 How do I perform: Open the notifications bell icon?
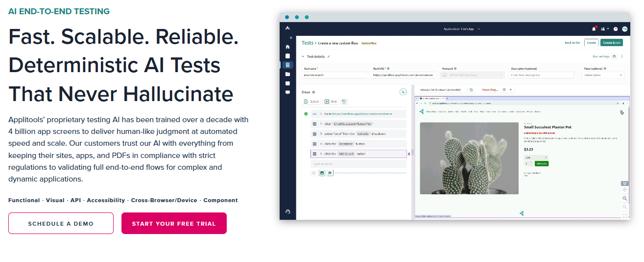[x=594, y=29]
